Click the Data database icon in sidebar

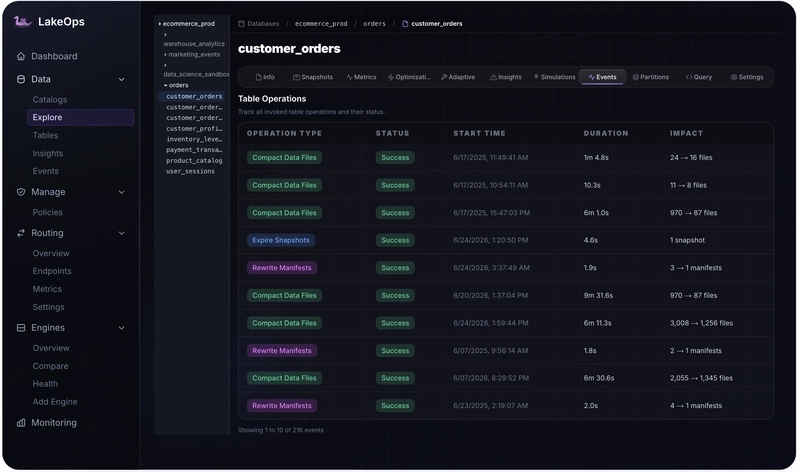[x=21, y=79]
